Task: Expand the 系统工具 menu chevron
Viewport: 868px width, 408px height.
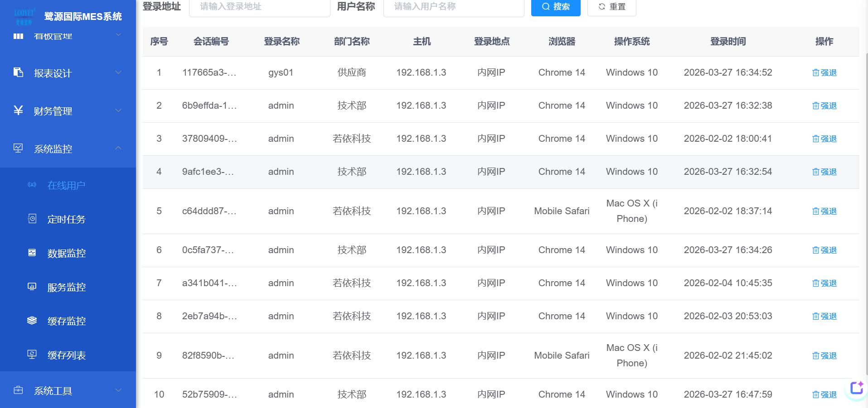Action: tap(118, 390)
